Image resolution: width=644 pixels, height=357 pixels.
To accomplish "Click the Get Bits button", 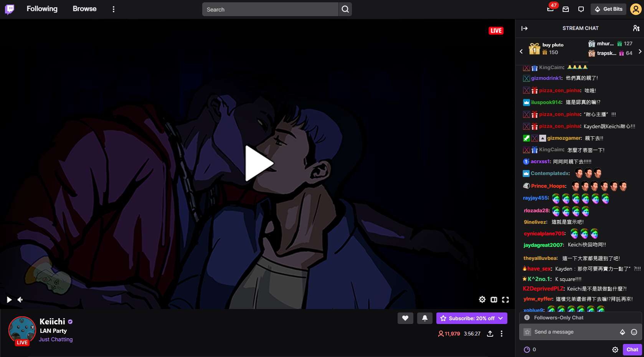I will (609, 9).
